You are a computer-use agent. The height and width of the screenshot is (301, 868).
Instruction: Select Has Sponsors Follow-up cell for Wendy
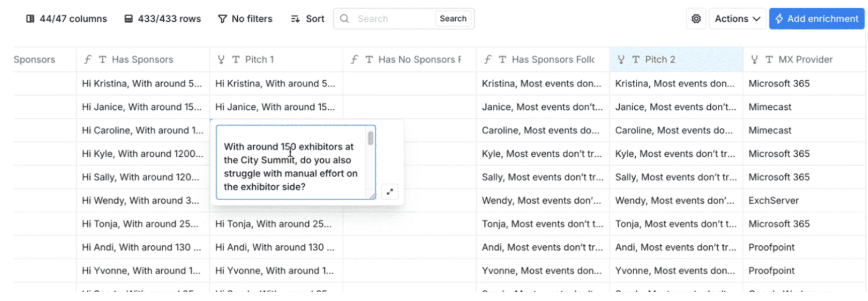[x=543, y=201]
